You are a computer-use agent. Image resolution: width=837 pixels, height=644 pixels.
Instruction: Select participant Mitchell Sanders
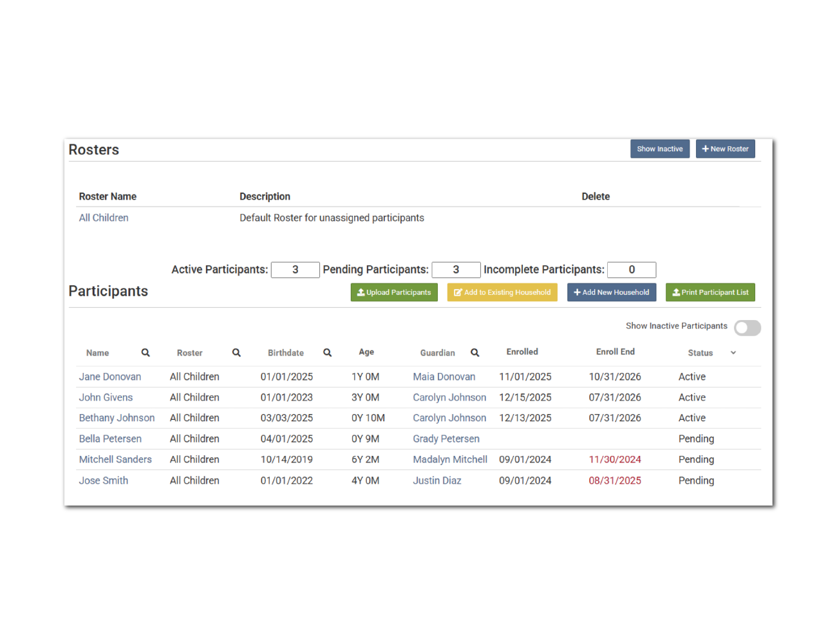[x=115, y=459]
